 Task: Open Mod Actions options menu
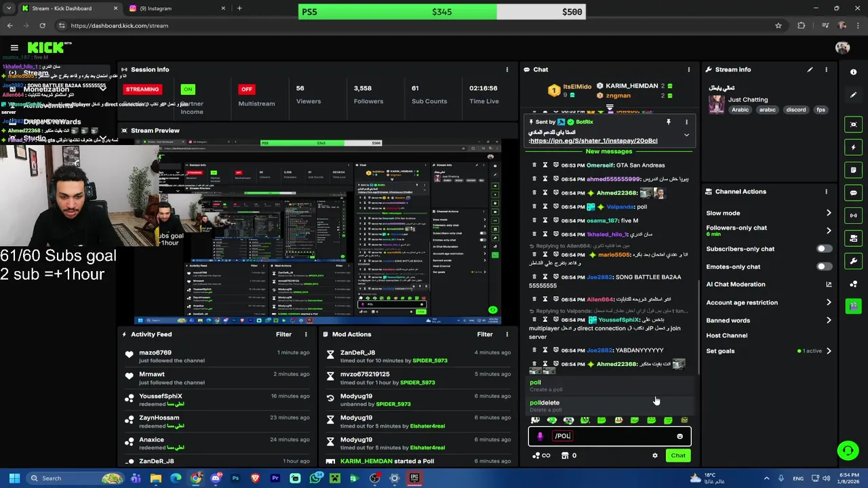coord(507,334)
